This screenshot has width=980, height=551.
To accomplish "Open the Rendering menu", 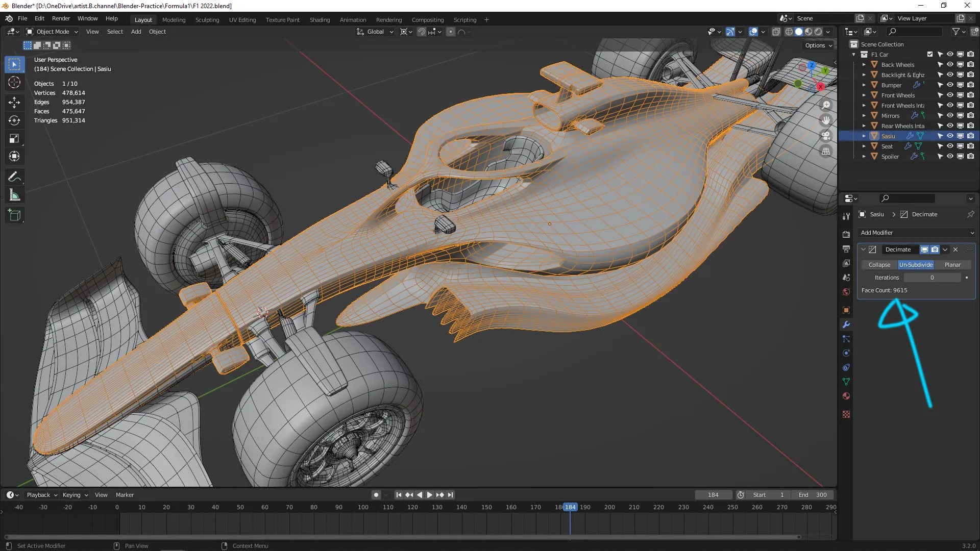I will tap(388, 20).
